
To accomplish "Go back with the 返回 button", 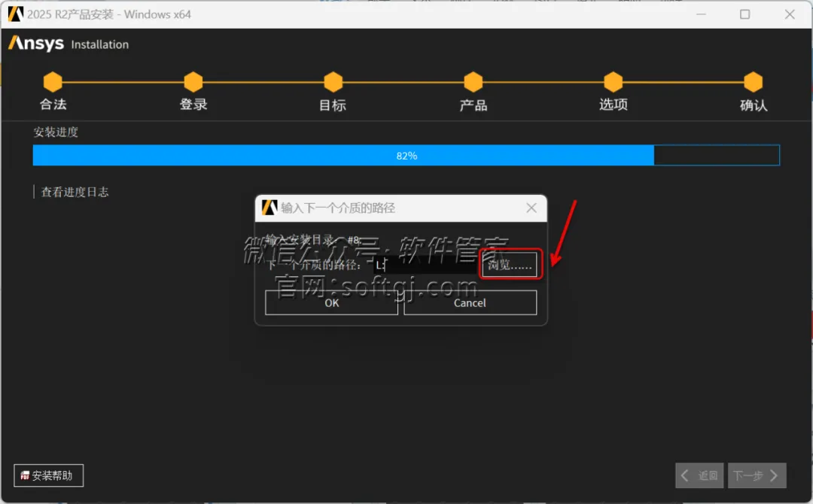I will [699, 475].
